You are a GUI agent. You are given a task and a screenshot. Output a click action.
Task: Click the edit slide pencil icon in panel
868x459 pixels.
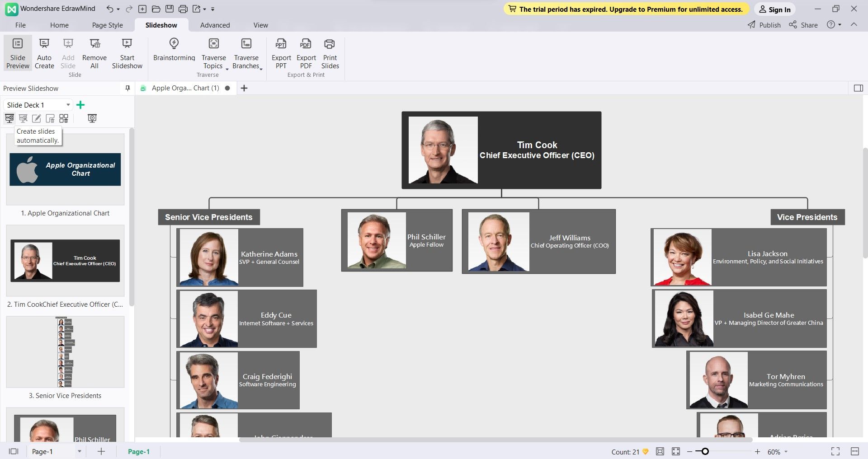(x=37, y=118)
